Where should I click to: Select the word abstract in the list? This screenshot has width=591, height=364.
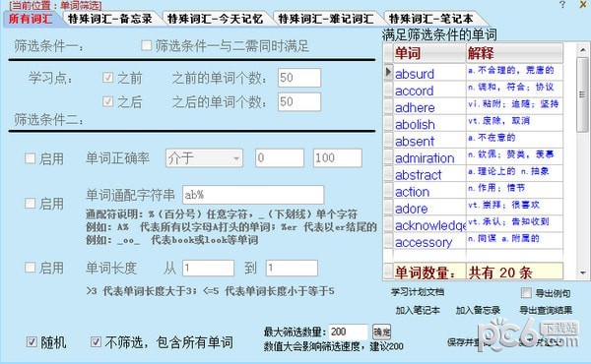pos(429,173)
